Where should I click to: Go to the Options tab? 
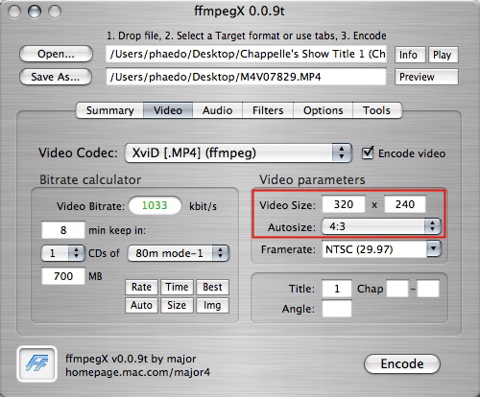tap(323, 110)
